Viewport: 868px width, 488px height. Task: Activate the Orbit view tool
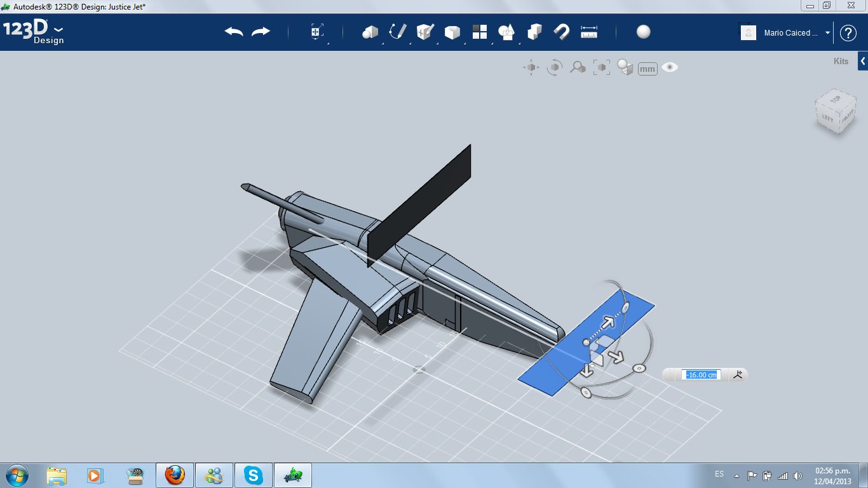tap(555, 67)
